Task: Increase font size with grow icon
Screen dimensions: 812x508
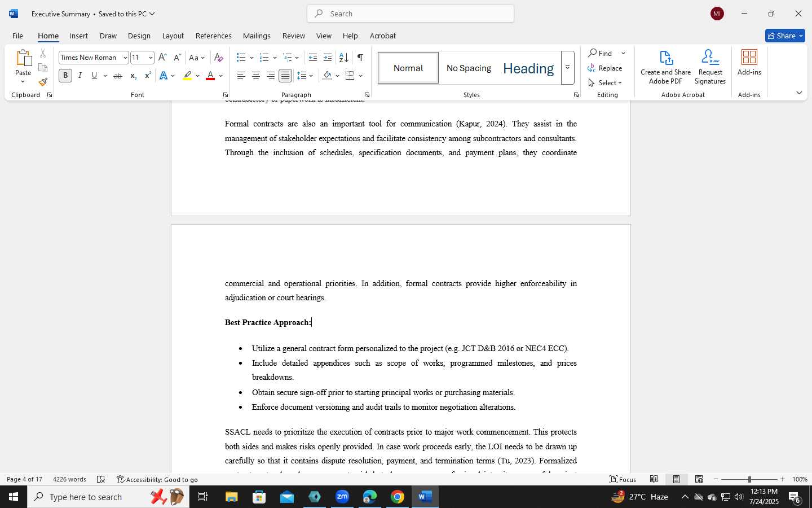Action: pyautogui.click(x=162, y=58)
